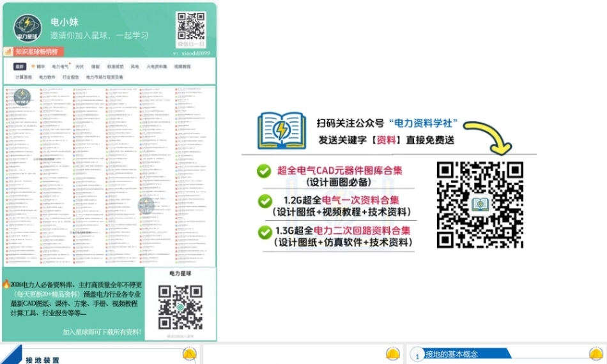Click the helmet icon on the blank middle slide
607x364 pixels.
392,354
